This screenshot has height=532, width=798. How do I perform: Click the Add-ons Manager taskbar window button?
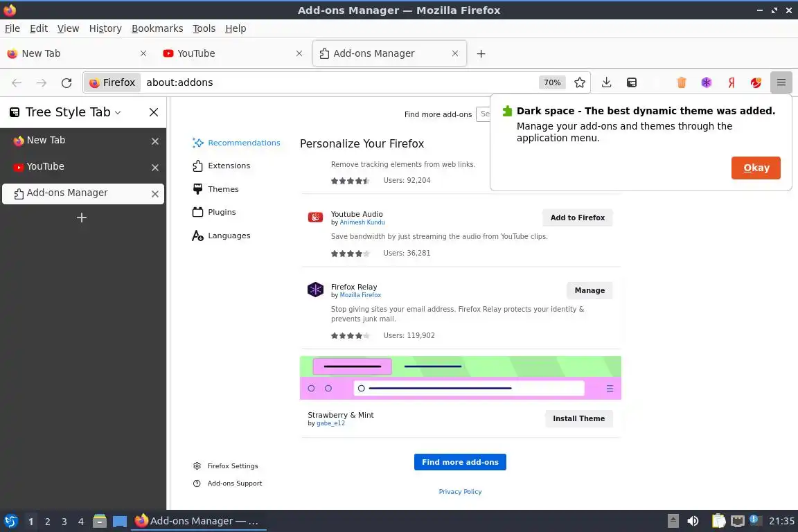[x=199, y=521]
